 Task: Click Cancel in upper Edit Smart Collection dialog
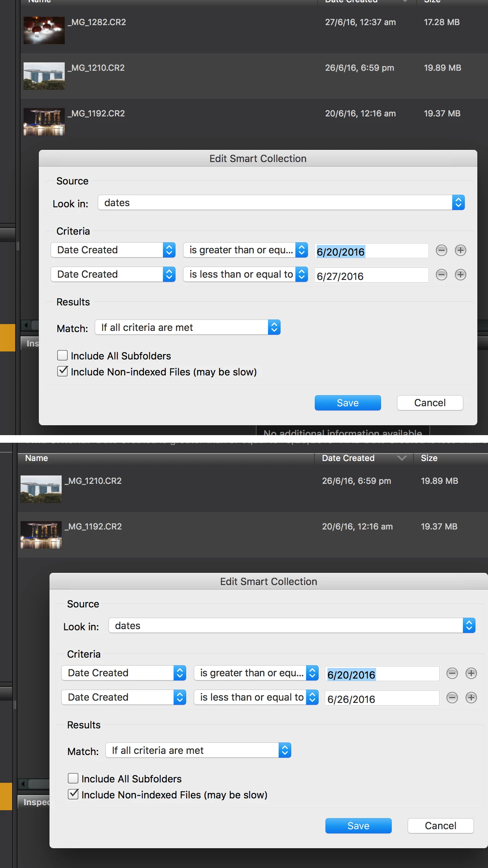tap(430, 403)
